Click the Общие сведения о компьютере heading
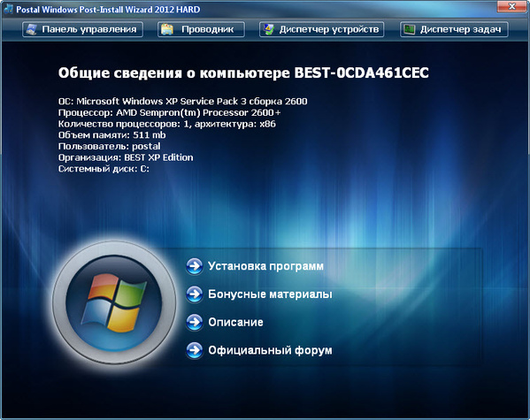This screenshot has height=420, width=530. coord(243,73)
